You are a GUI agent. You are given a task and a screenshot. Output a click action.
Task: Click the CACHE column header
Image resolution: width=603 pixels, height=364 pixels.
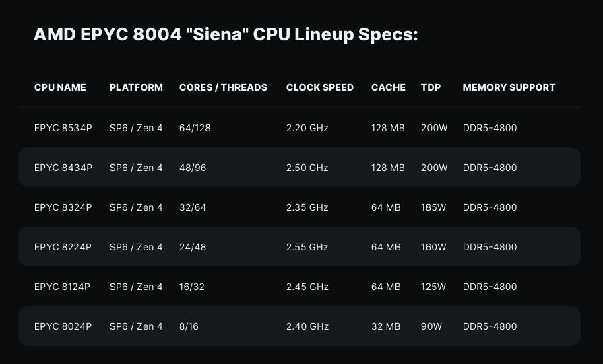point(388,87)
